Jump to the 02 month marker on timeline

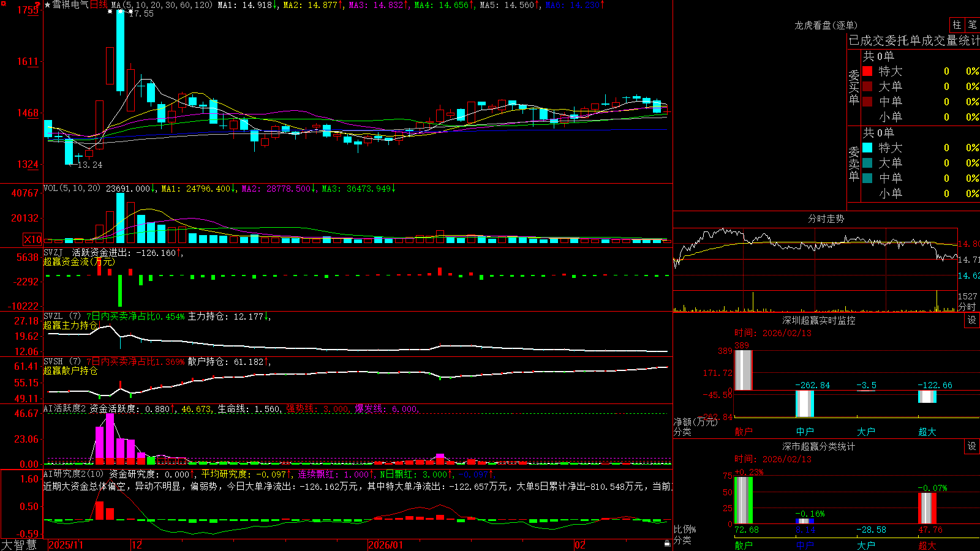coord(580,545)
